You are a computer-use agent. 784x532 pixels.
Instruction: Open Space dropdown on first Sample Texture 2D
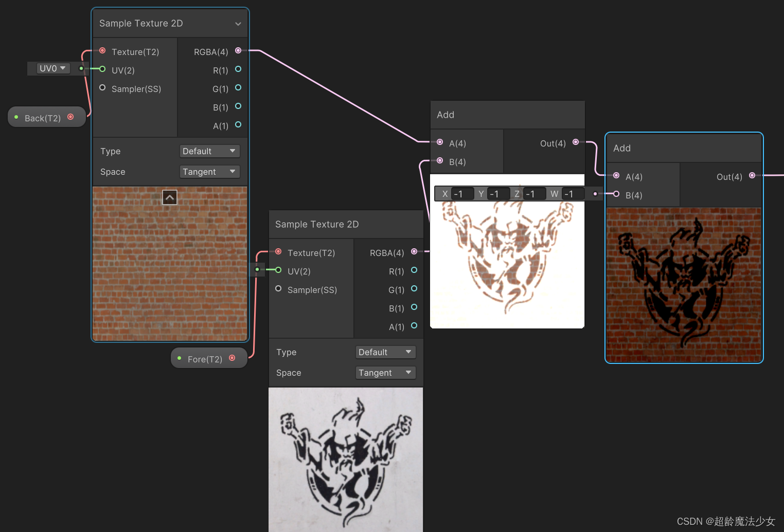[209, 172]
